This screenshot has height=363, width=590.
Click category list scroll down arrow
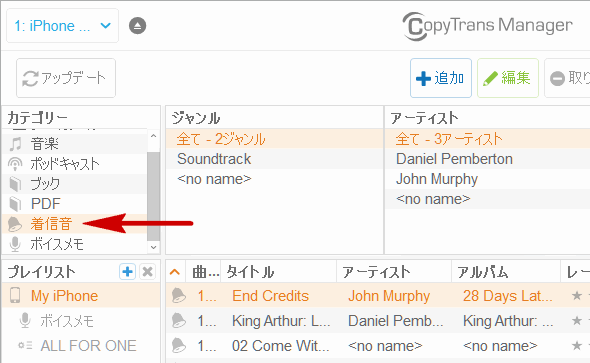tap(153, 247)
